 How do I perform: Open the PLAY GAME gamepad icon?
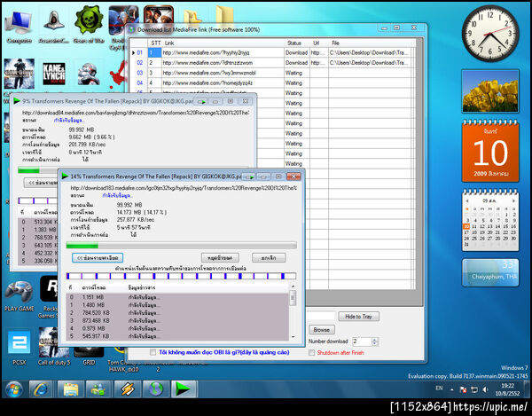[x=20, y=296]
